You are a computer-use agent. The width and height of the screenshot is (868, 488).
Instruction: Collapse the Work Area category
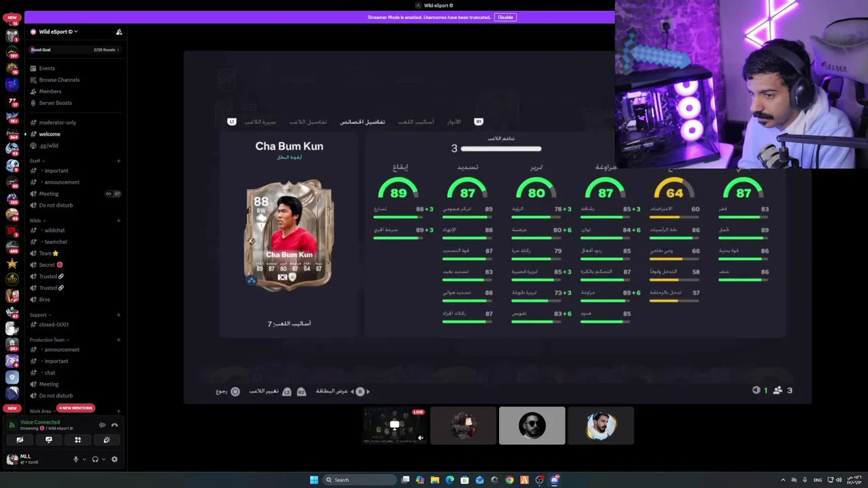[x=41, y=411]
